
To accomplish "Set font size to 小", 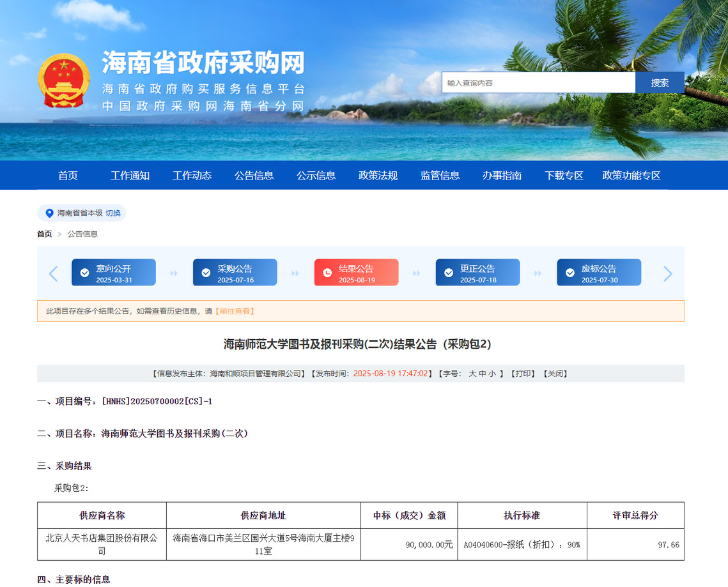I will (492, 374).
